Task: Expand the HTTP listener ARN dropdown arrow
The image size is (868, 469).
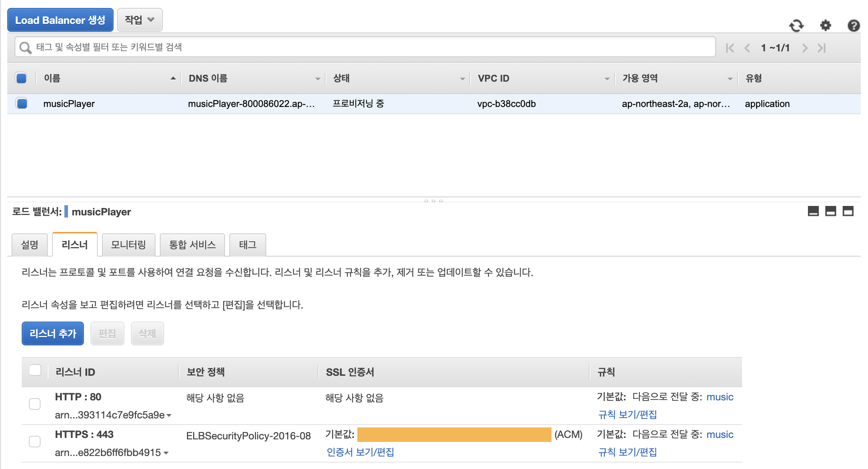Action: [x=169, y=416]
